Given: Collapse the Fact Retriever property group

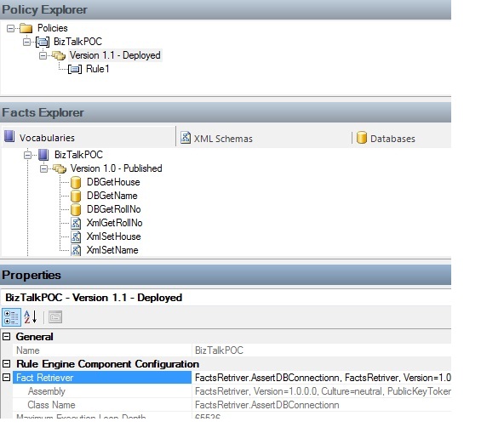Looking at the screenshot, I should [6, 378].
